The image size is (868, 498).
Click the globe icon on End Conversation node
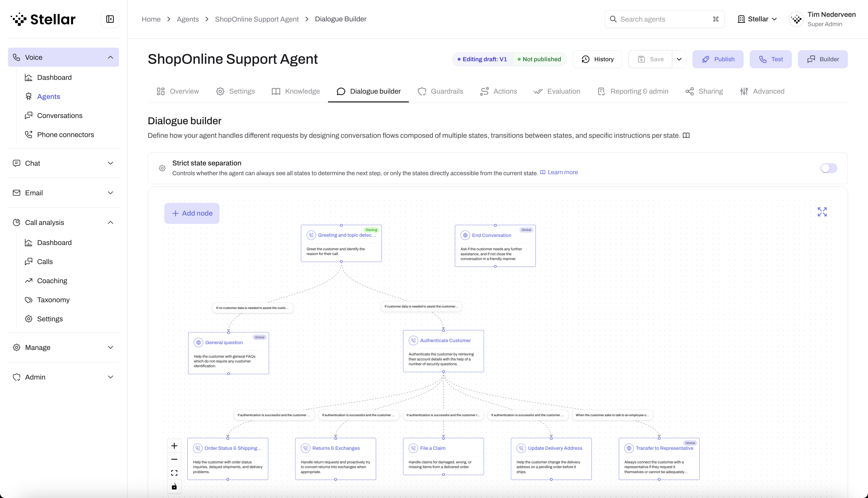[x=465, y=235]
